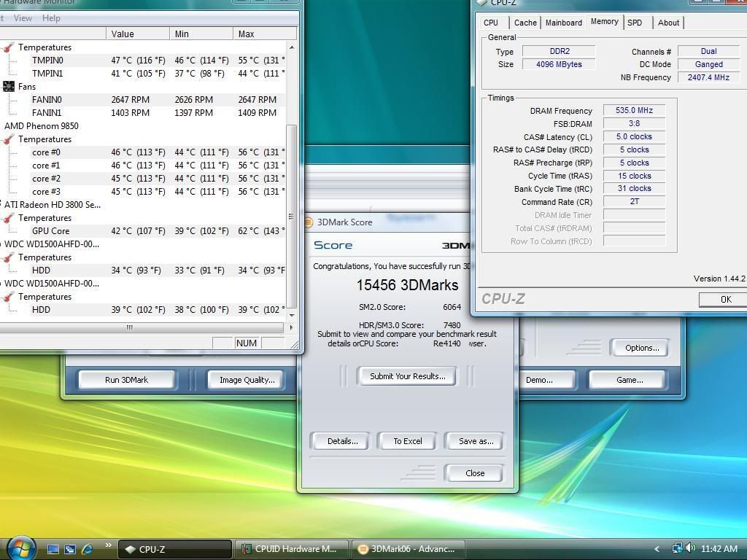Viewport: 747px width, 560px height.
Task: Close the 3DMark Score dialog with Close
Action: 474,472
